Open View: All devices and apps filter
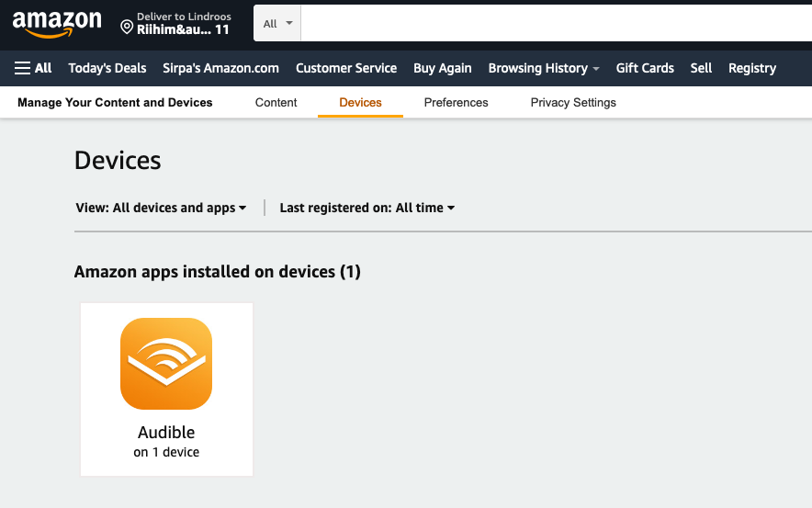The height and width of the screenshot is (508, 812). coord(161,208)
